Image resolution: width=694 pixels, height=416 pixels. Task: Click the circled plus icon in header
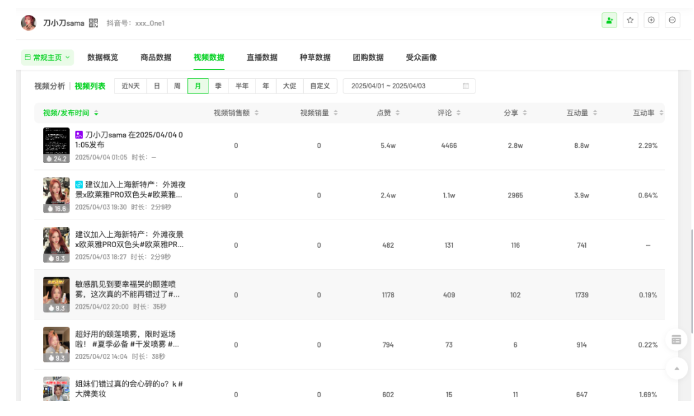[x=651, y=20]
